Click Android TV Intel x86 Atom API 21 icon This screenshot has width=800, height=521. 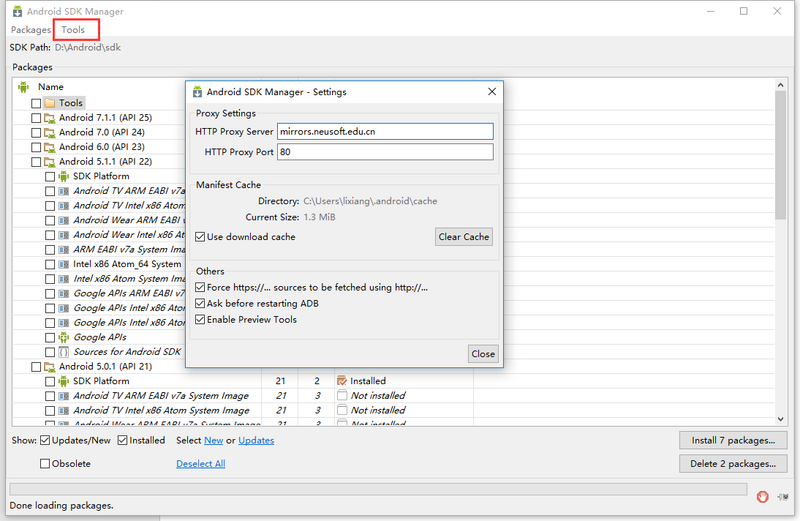click(x=63, y=411)
